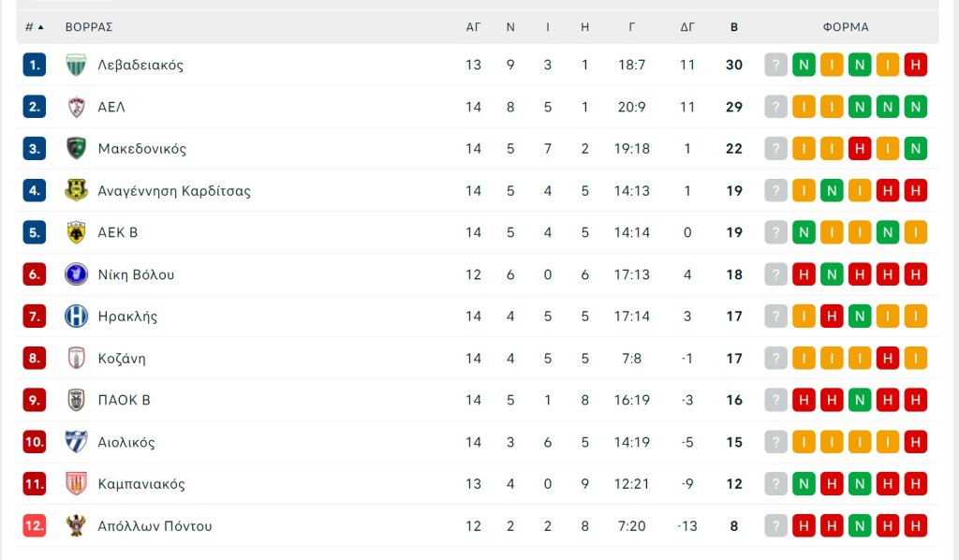Sort standings by Β points header

coord(733,27)
